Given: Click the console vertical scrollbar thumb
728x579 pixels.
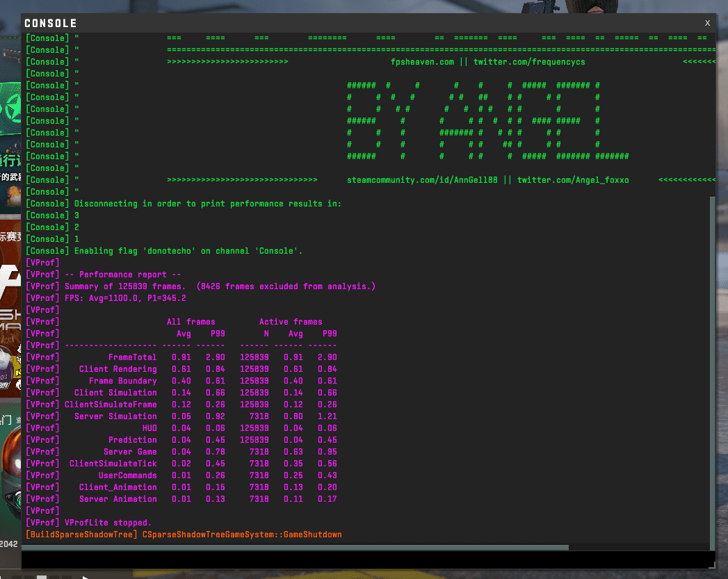Looking at the screenshot, I should 711,368.
